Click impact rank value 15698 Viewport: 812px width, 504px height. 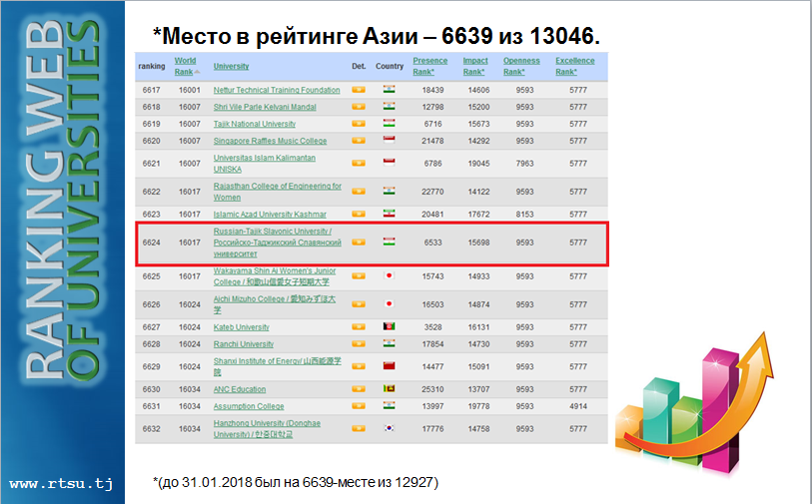(x=478, y=243)
